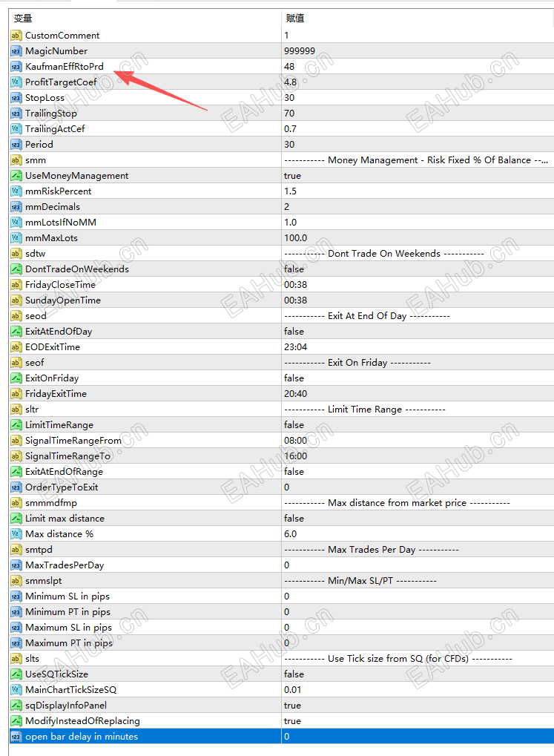
Task: Click the Maximum SL in pips label
Action: click(x=68, y=627)
